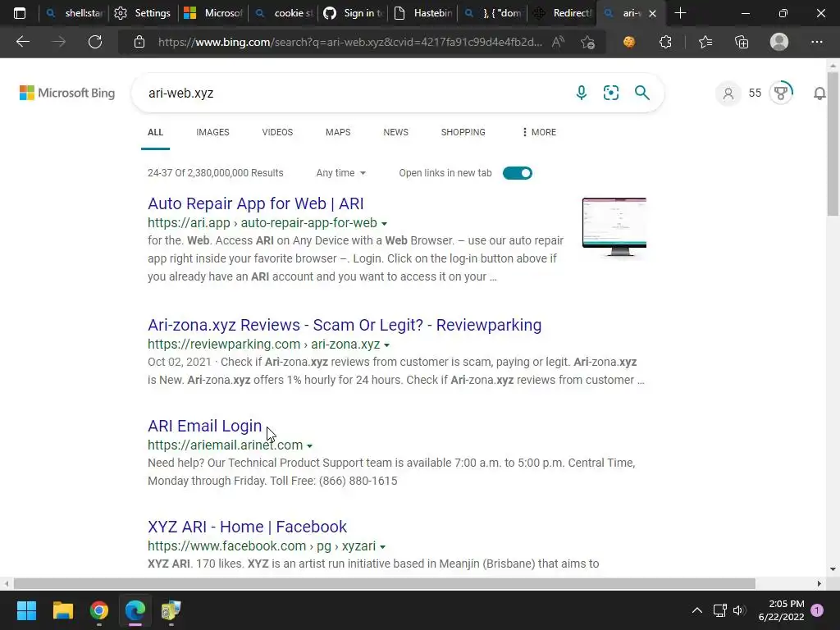Open XYZ ARI Facebook result link
The image size is (840, 630).
click(247, 527)
